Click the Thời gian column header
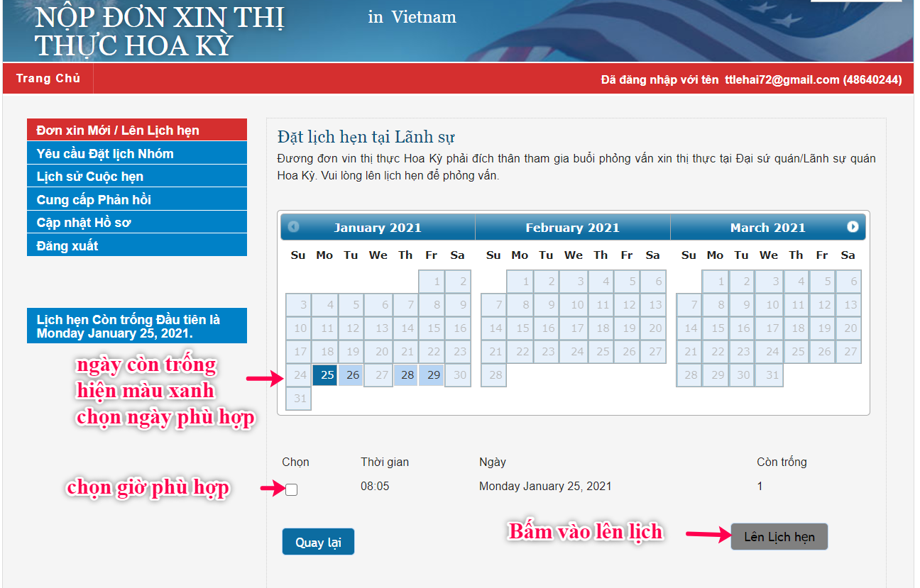Image resolution: width=920 pixels, height=588 pixels. (x=385, y=462)
